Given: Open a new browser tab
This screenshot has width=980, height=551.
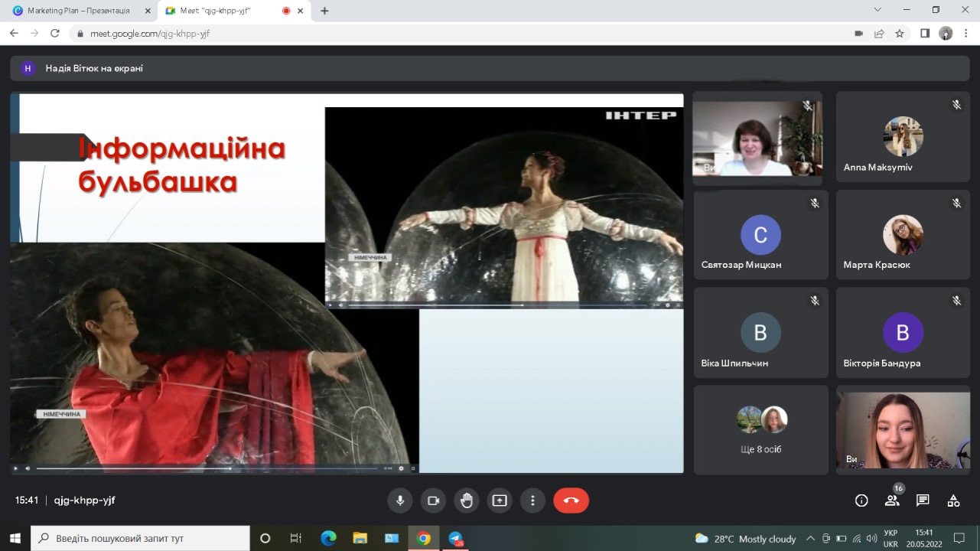Looking at the screenshot, I should [324, 11].
